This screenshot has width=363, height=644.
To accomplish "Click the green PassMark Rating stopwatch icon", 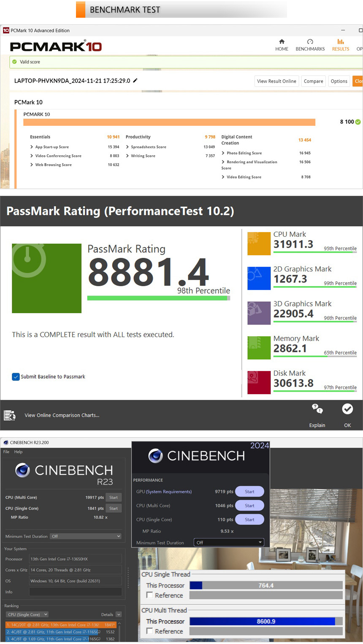I will click(47, 278).
